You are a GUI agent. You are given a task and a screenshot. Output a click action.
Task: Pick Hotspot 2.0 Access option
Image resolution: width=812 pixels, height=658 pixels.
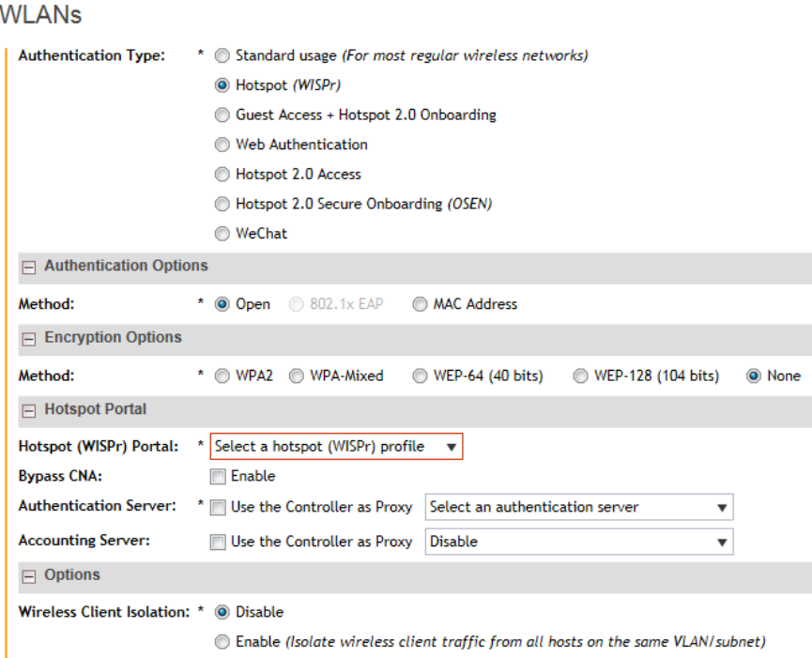click(222, 175)
